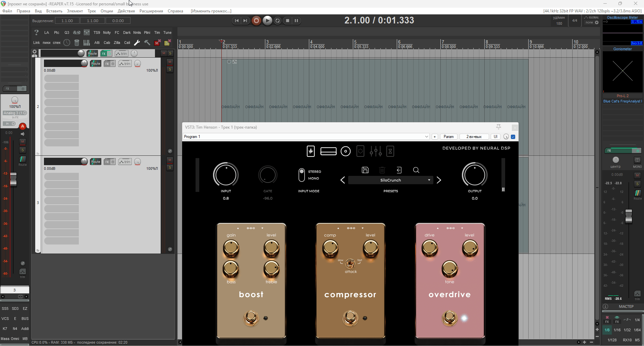Go to previous preset arrow
The width and height of the screenshot is (644, 346).
342,180
